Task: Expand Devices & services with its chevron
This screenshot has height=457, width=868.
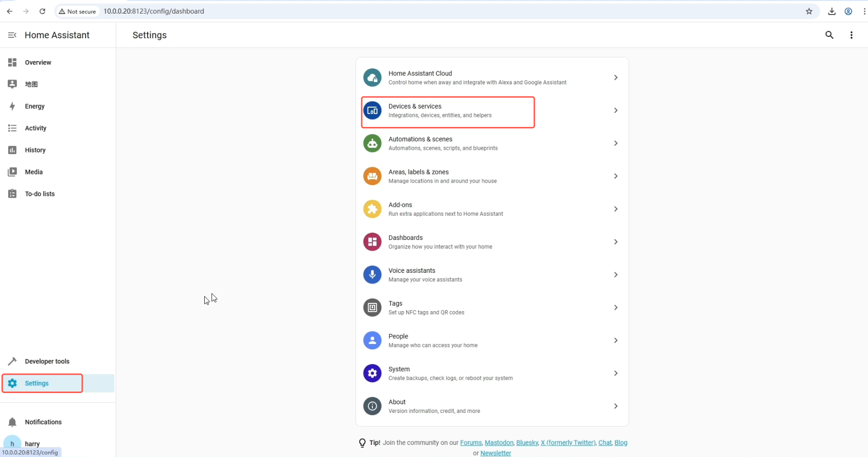Action: pos(615,110)
